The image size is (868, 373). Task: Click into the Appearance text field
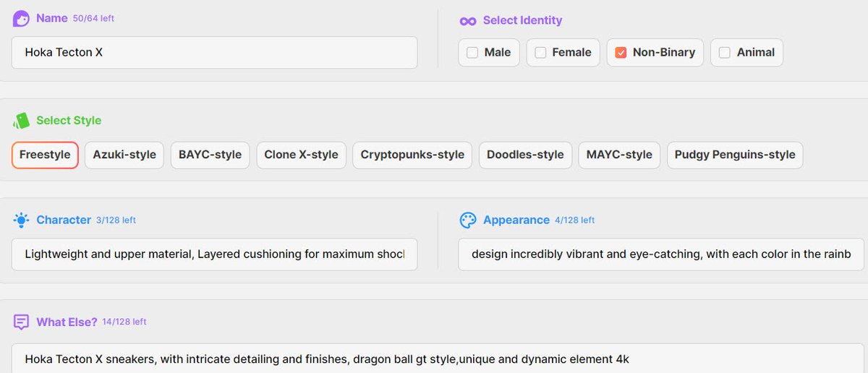(x=661, y=254)
